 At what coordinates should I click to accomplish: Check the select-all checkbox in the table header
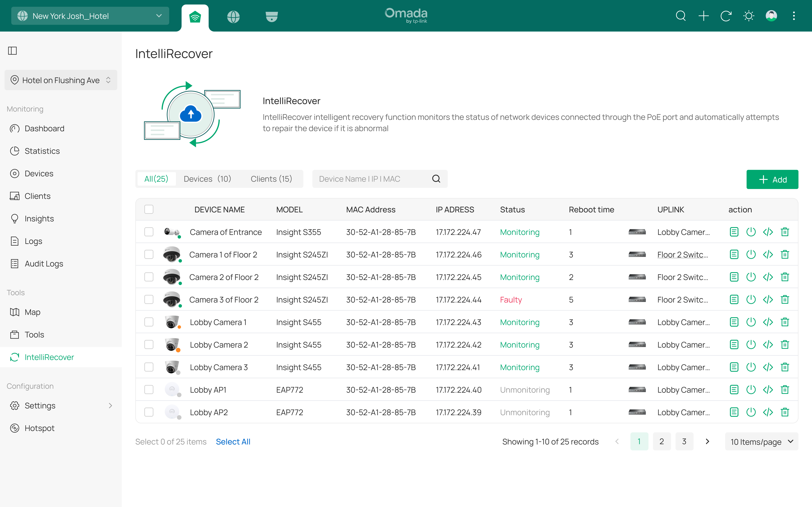click(149, 210)
